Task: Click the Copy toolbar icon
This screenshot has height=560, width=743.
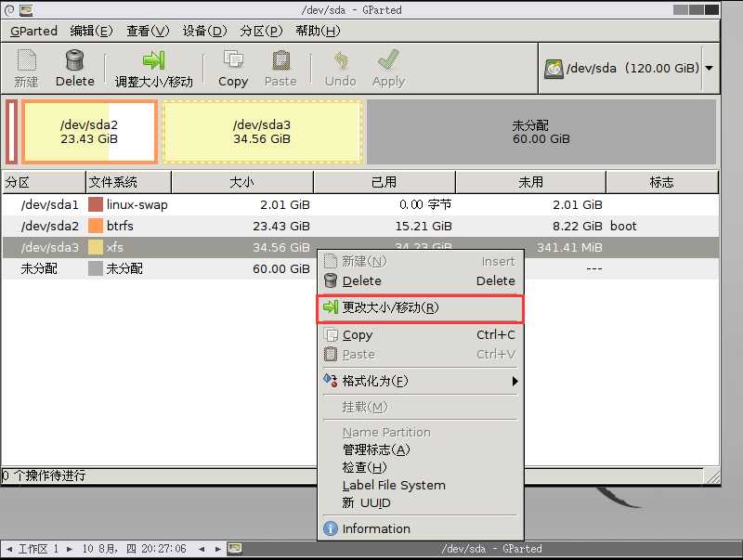Action: point(233,59)
